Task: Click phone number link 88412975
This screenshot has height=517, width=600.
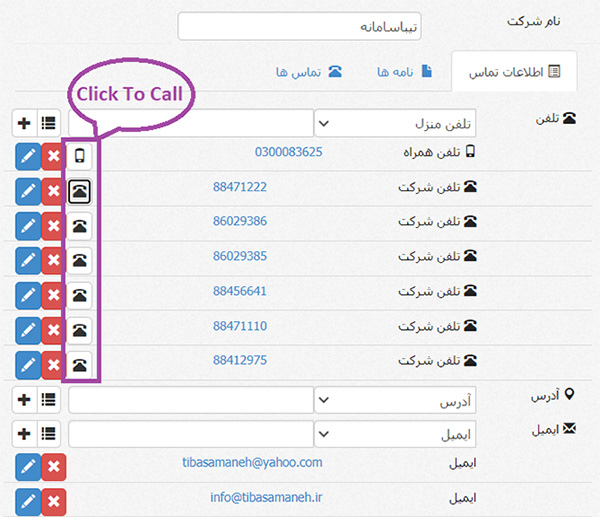Action: 240,360
